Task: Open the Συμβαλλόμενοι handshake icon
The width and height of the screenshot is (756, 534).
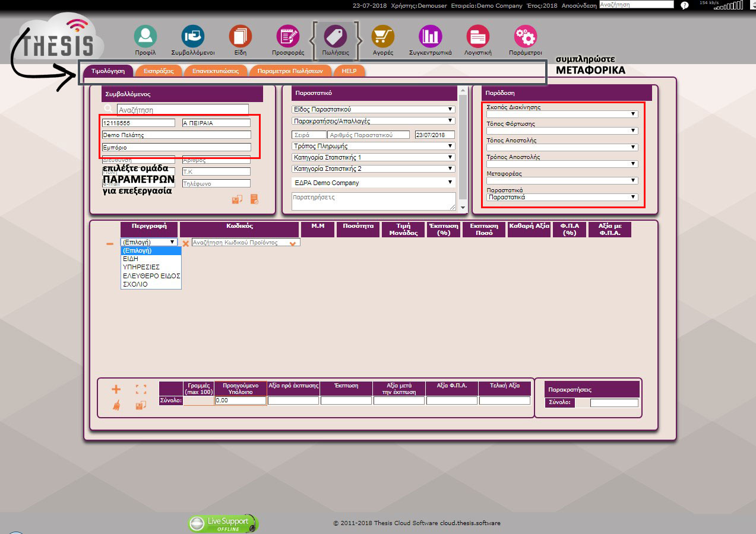Action: click(192, 36)
